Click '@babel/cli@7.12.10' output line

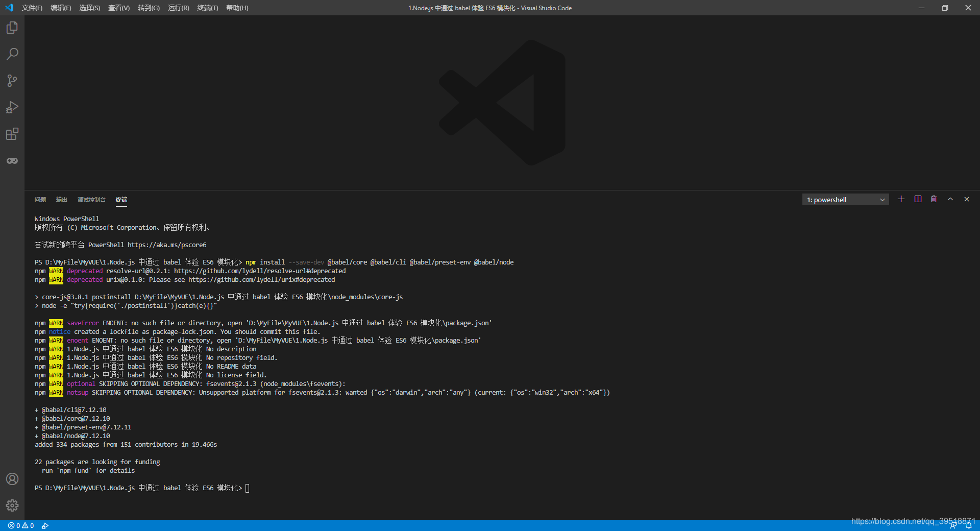tap(70, 410)
